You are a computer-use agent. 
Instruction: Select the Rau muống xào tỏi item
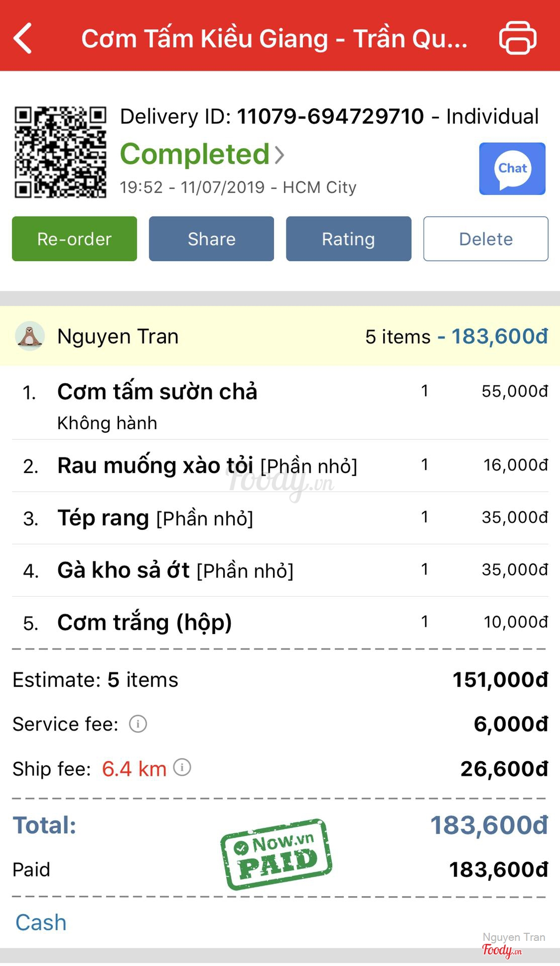tap(155, 466)
